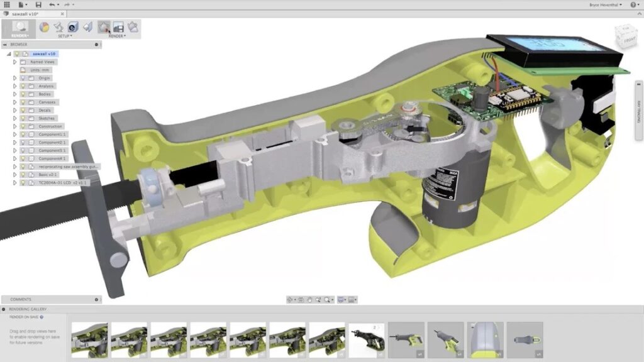Toggle visibility of the Sketches folder

pos(21,118)
